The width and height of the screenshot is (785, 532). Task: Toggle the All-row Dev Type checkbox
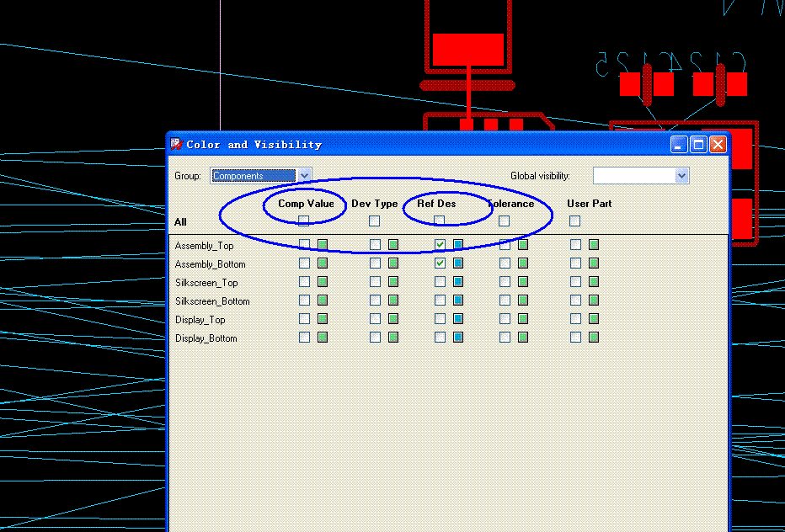375,221
